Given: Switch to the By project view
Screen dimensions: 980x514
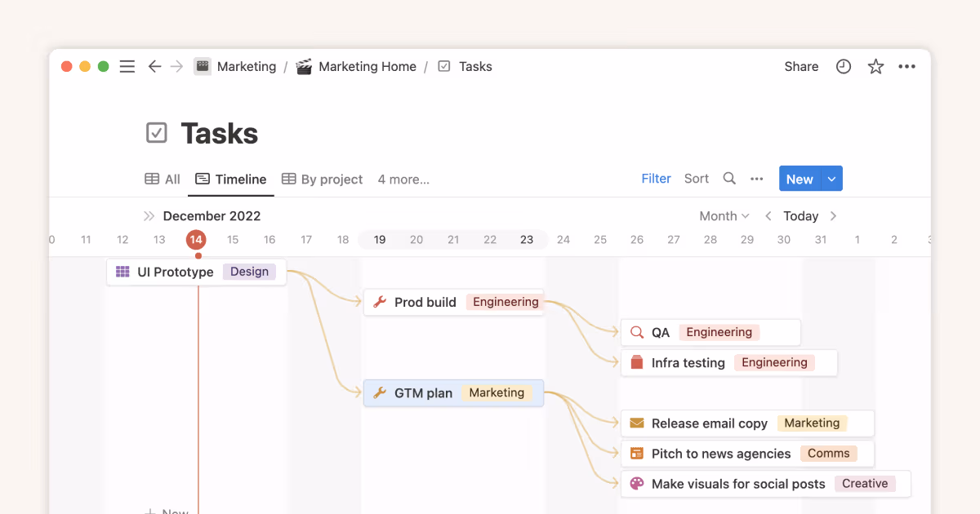Looking at the screenshot, I should [x=322, y=179].
